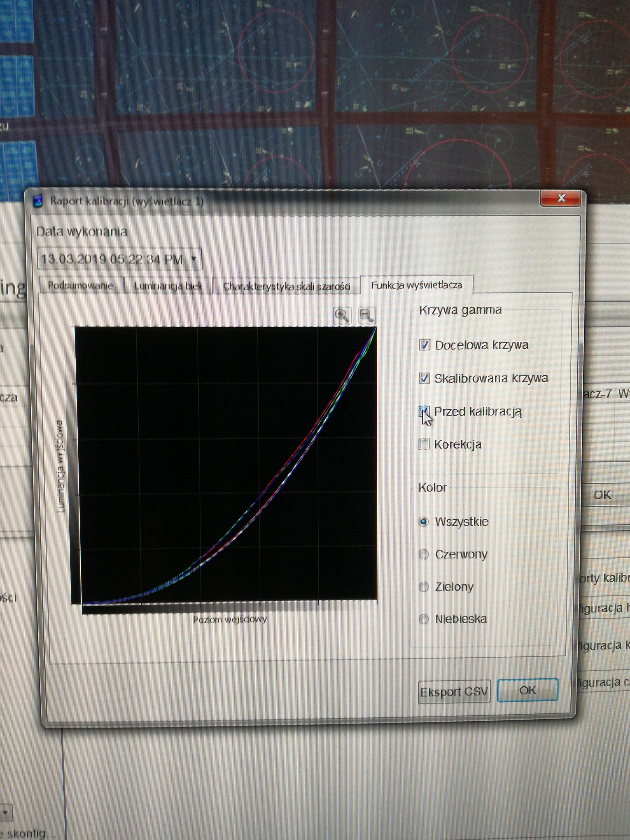Click the zoom out magnifier icon
Screen dimensions: 630x840
367,315
